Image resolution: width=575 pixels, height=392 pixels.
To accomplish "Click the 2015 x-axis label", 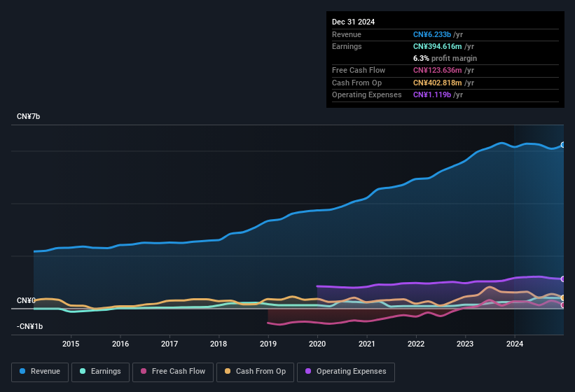I will [71, 344].
